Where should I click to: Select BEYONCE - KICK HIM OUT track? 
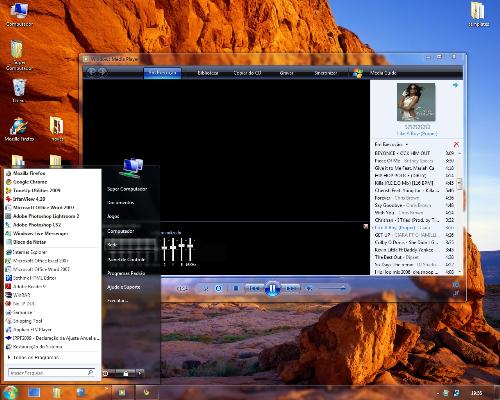pos(414,153)
